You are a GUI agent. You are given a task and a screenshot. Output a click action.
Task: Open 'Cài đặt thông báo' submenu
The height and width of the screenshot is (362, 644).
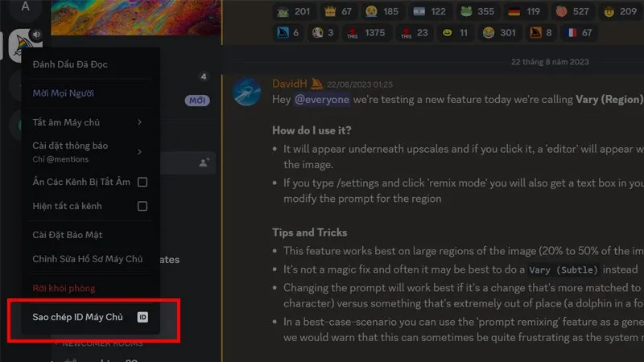pyautogui.click(x=90, y=152)
